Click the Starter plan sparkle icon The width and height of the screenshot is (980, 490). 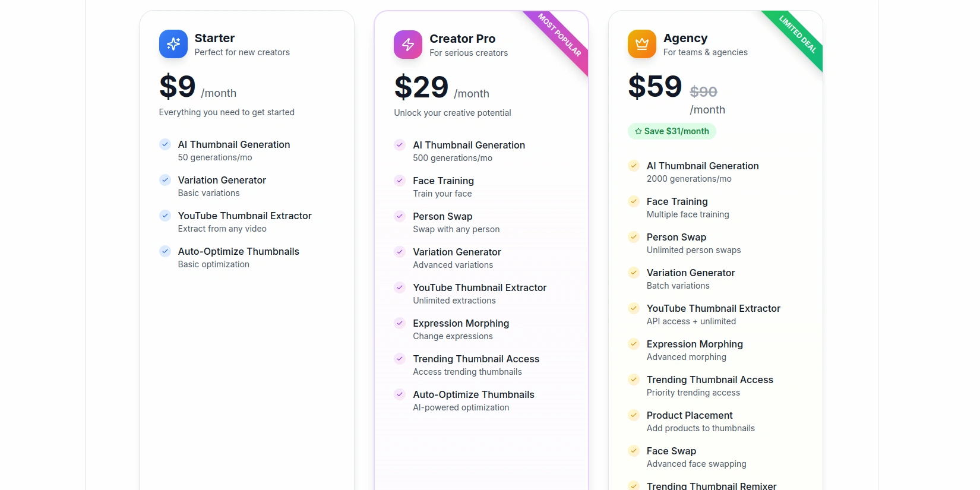click(x=173, y=44)
